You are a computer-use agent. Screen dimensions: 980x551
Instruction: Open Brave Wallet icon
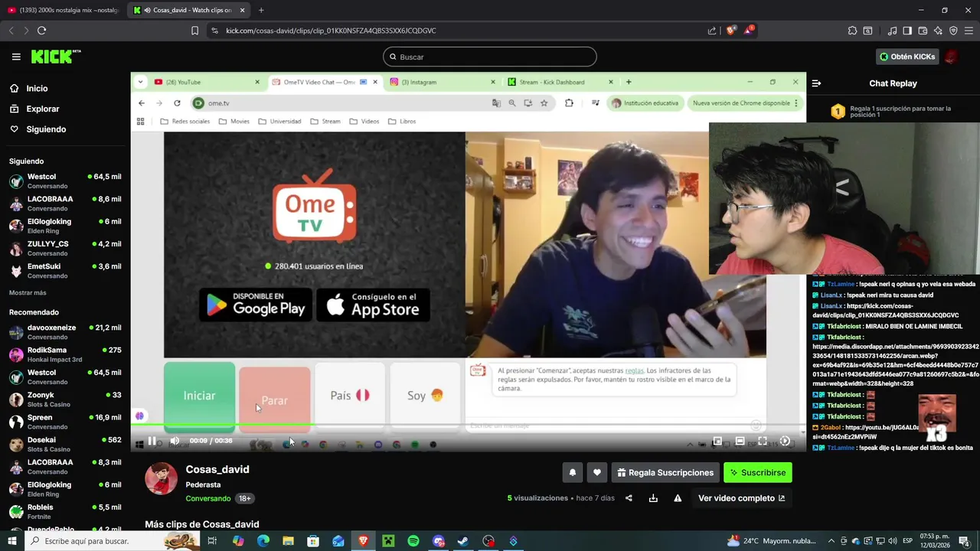point(923,31)
